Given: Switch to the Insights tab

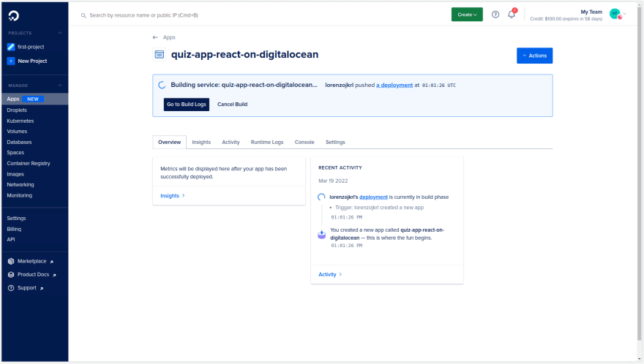Looking at the screenshot, I should (x=201, y=142).
